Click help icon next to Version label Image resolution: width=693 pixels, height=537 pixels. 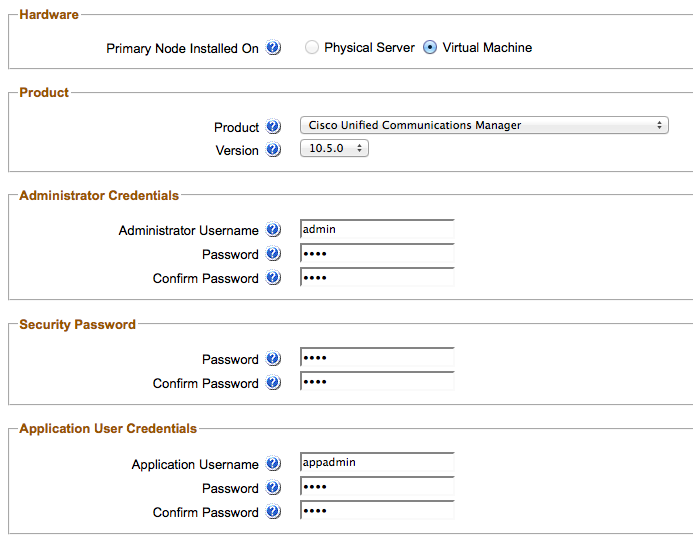click(x=273, y=150)
